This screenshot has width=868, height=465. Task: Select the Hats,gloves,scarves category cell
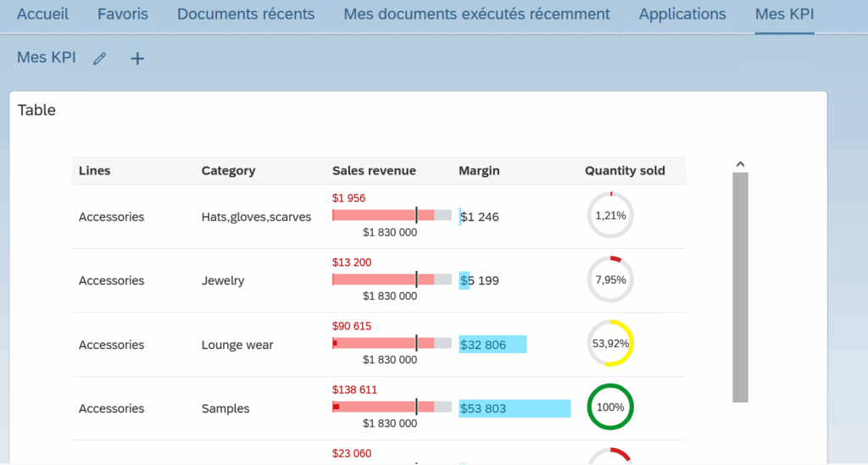click(x=256, y=217)
